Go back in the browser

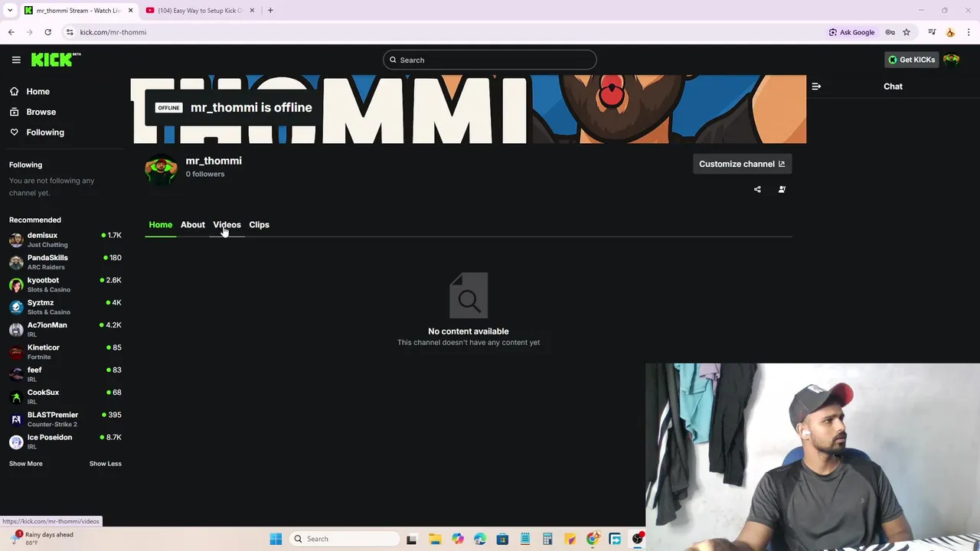pos(11,32)
